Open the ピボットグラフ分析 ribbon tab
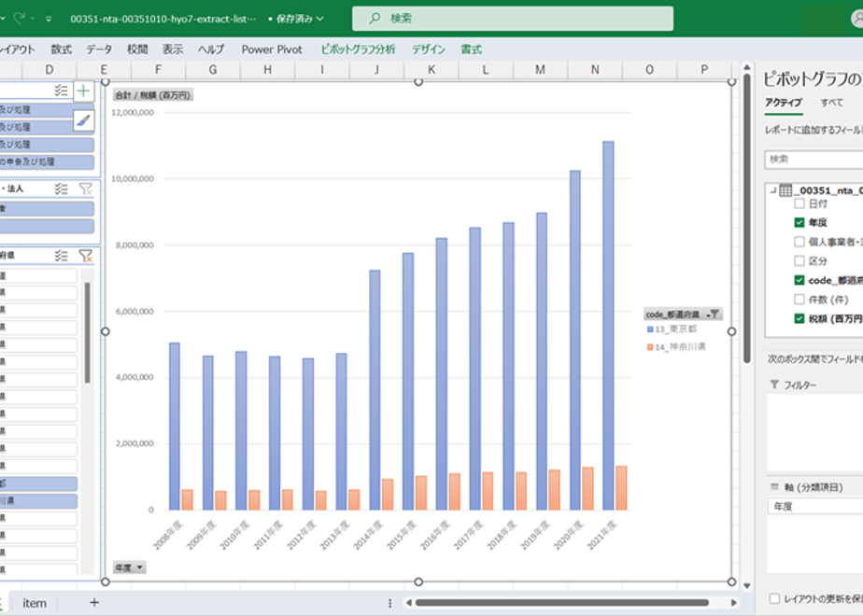The height and width of the screenshot is (616, 863). pos(359,49)
